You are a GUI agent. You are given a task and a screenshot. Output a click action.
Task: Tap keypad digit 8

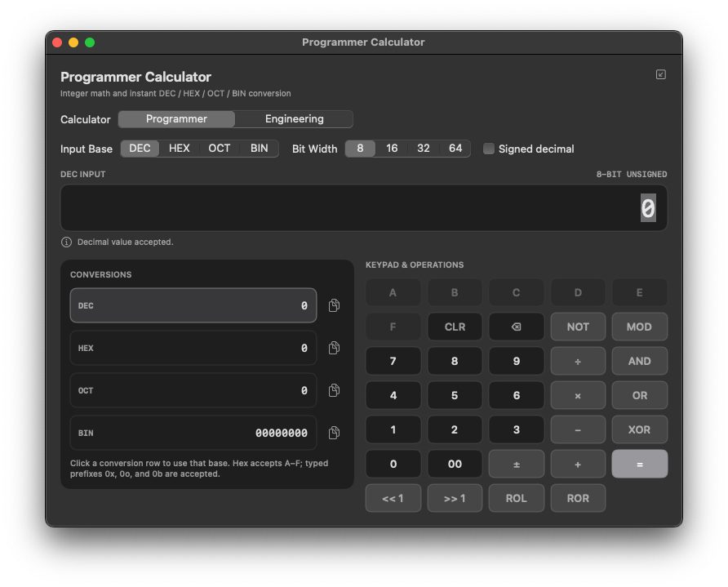click(455, 361)
